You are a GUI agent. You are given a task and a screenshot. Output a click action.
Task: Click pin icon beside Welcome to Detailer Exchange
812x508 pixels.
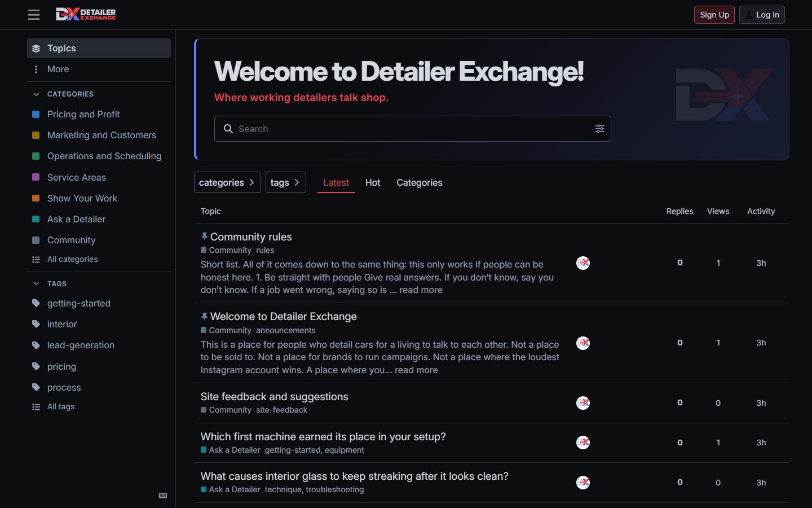coord(204,317)
